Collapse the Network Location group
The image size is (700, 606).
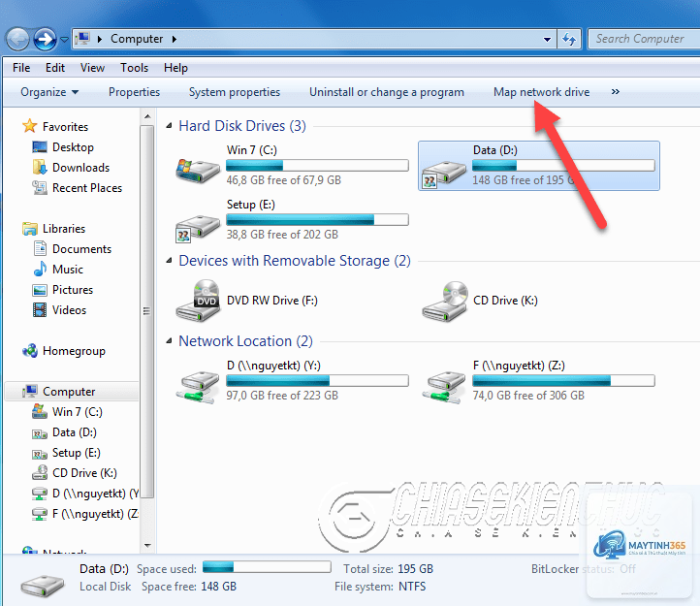[x=170, y=341]
